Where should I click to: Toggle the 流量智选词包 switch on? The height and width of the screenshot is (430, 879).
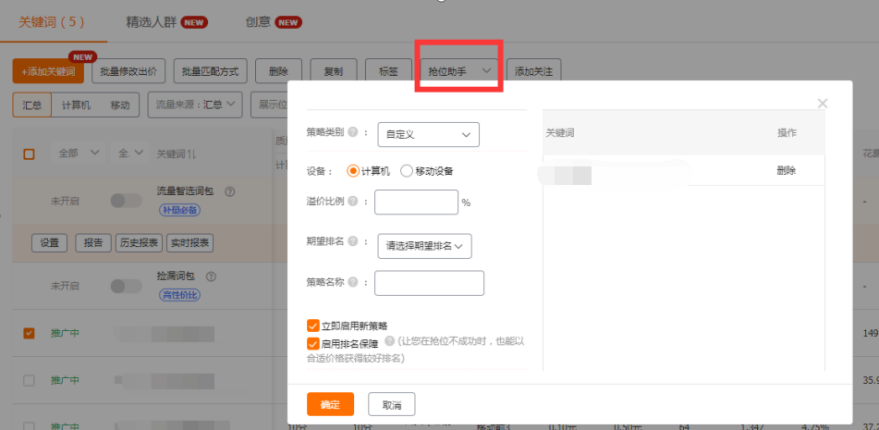pyautogui.click(x=126, y=200)
